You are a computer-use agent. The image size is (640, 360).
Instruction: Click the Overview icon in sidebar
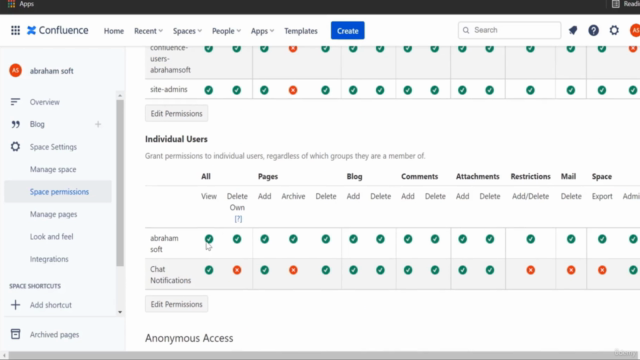point(15,102)
